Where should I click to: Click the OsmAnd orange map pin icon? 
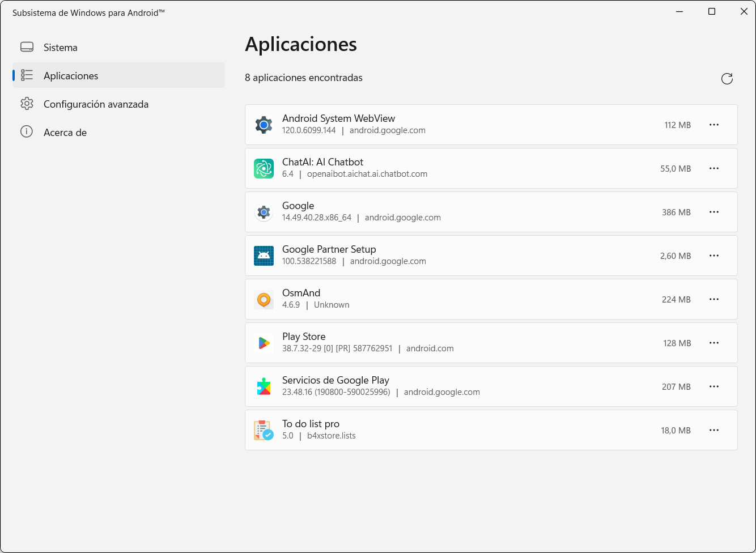click(x=264, y=299)
